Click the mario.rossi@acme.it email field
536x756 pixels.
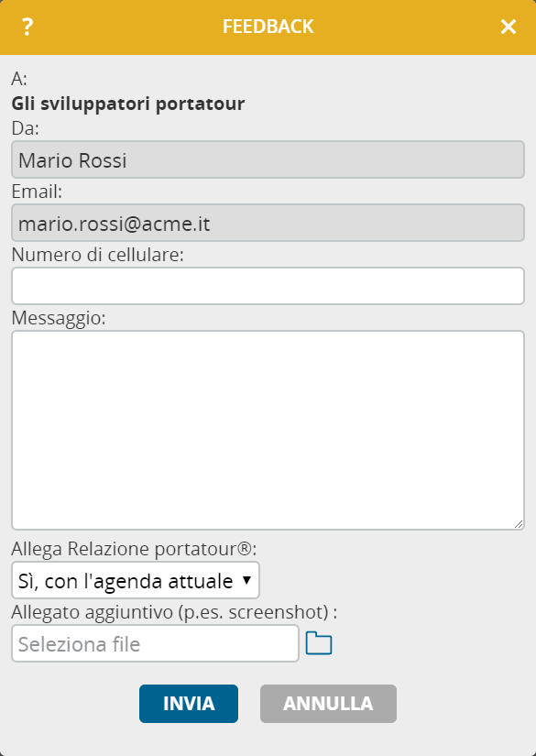pyautogui.click(x=268, y=223)
